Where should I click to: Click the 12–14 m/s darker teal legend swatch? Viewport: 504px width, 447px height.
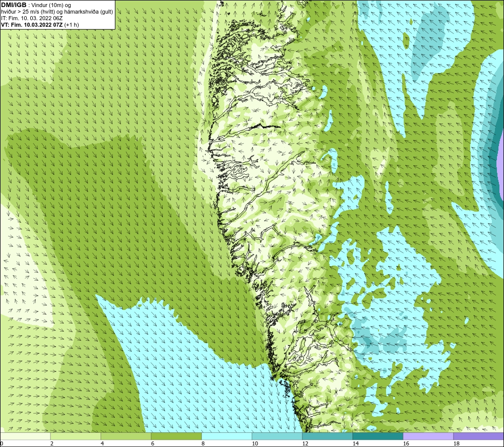click(x=328, y=436)
